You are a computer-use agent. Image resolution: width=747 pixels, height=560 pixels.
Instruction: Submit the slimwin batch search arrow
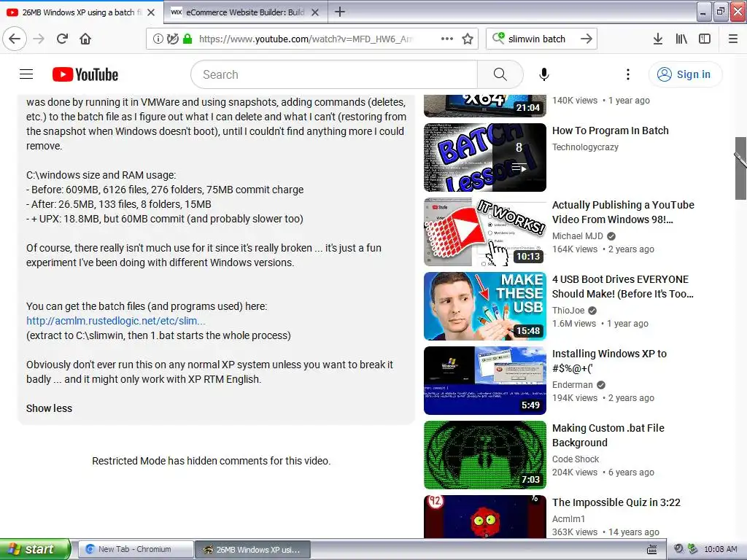587,39
